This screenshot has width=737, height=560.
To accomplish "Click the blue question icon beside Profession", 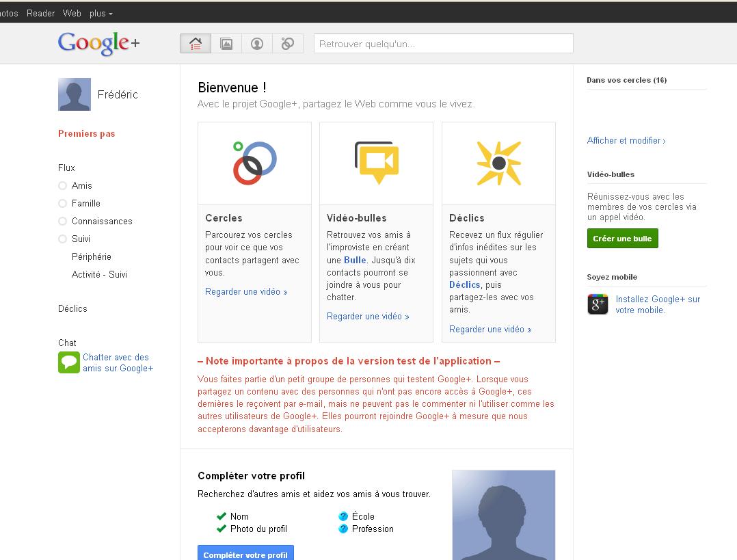I will [343, 529].
